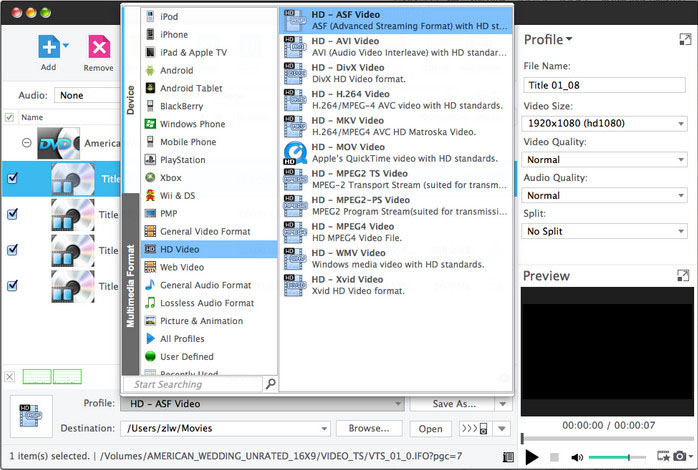Viewport: 698px width, 470px height.
Task: Choose HD - MPEG2 TS Video format
Action: click(x=396, y=179)
